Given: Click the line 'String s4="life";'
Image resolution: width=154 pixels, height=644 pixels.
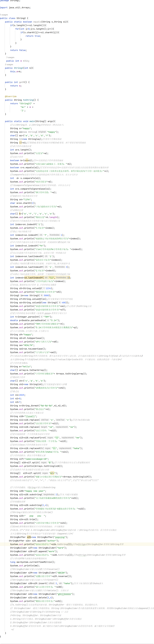Looking at the screenshot, I should [x=21, y=199].
